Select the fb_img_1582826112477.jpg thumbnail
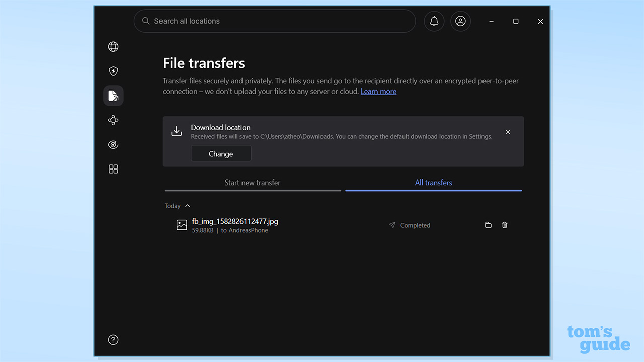 point(182,225)
